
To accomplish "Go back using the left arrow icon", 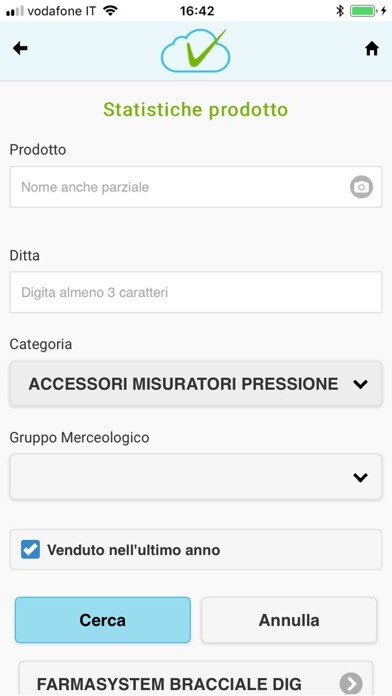I will click(x=20, y=48).
